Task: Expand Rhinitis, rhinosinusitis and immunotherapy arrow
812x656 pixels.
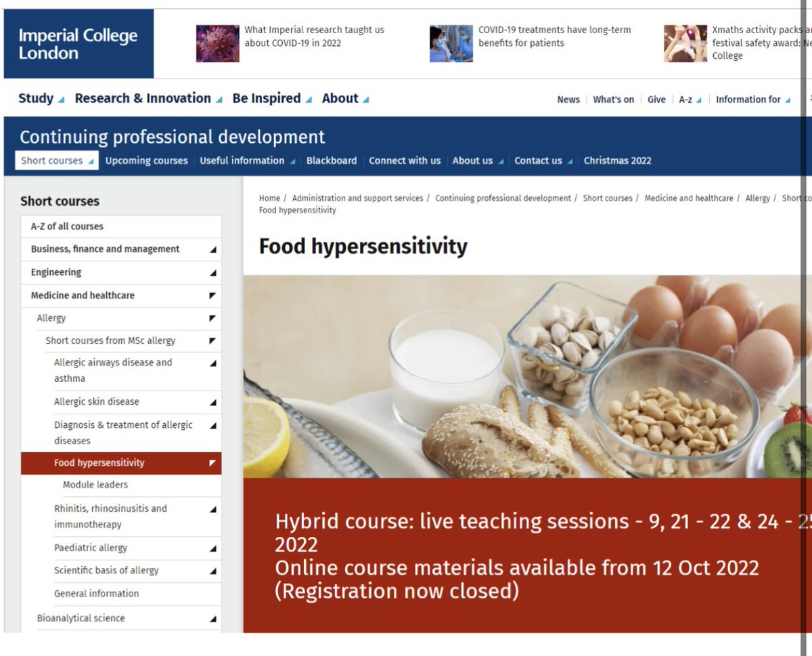Action: pos(212,509)
